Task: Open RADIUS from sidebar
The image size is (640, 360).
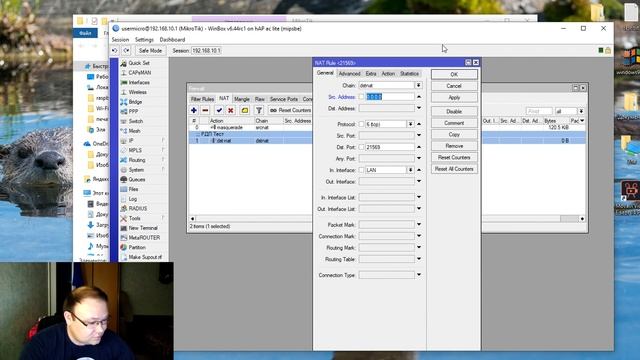Action: click(138, 209)
